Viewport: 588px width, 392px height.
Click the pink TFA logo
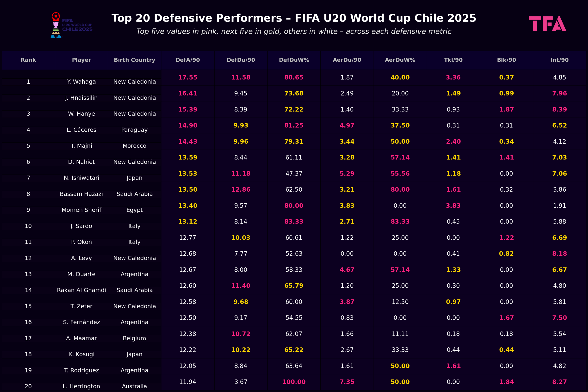[547, 23]
